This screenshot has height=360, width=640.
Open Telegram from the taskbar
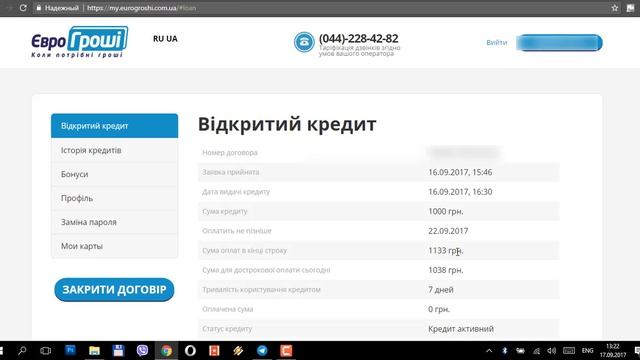coord(262,351)
